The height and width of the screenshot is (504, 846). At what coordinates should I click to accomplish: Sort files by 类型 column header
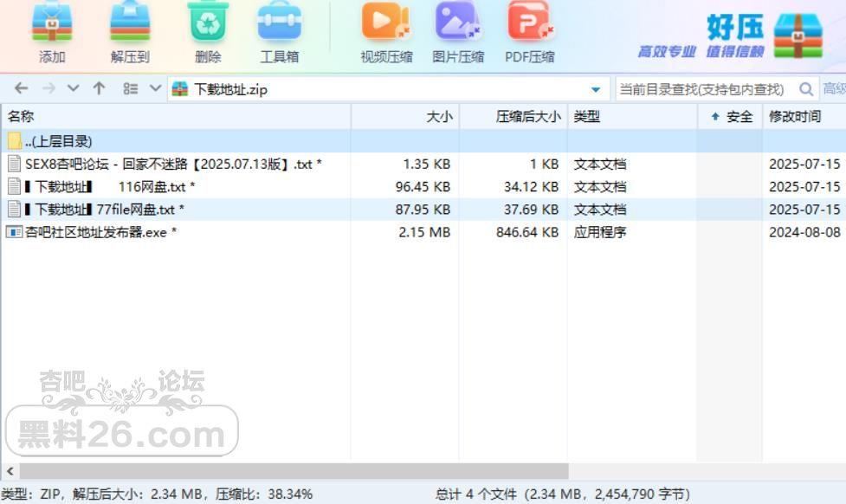(x=633, y=117)
